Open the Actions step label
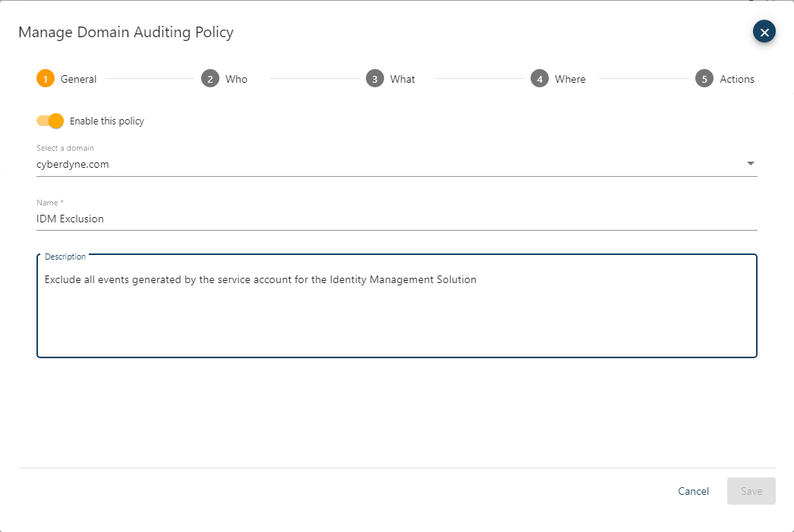 point(737,79)
